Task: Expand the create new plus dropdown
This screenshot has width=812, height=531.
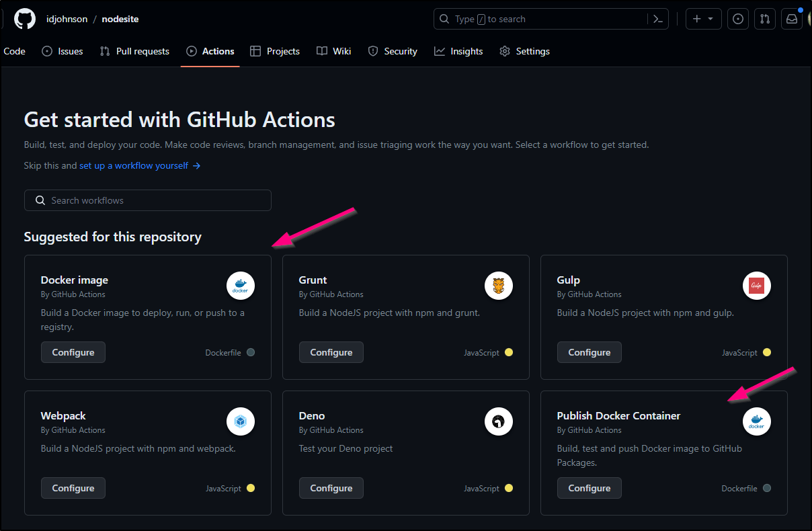Action: tap(704, 19)
